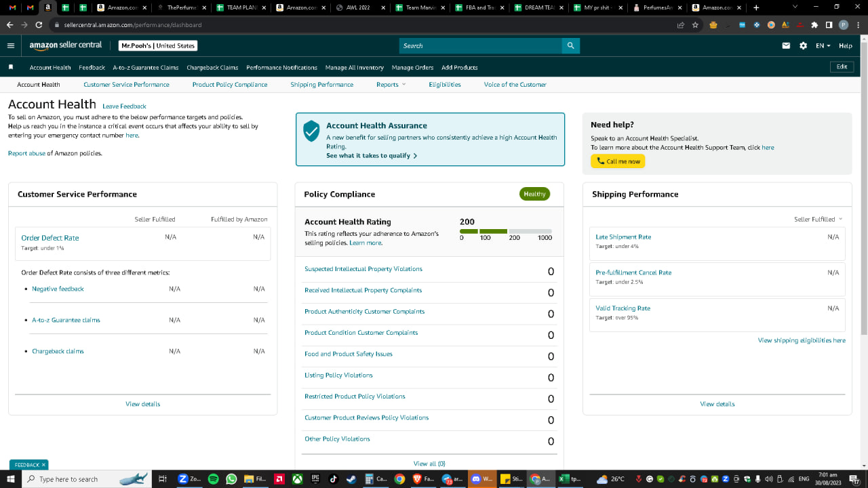Screen dimensions: 868x488
Task: Open Suspected Intellectual Property Violations
Action: (x=363, y=269)
